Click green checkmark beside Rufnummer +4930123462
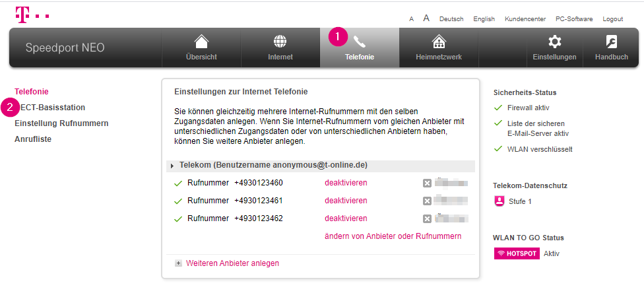Viewport: 644px width, 299px height. point(178,219)
